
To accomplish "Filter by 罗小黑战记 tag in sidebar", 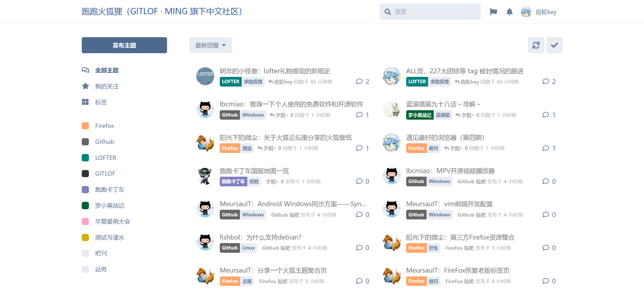I will pyautogui.click(x=103, y=206).
